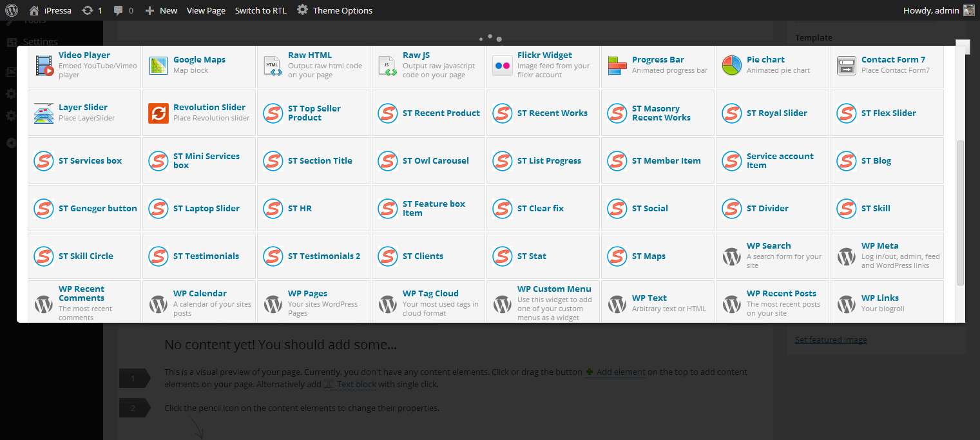Choose the Layer Slider icon
The image size is (980, 440).
pos(44,113)
